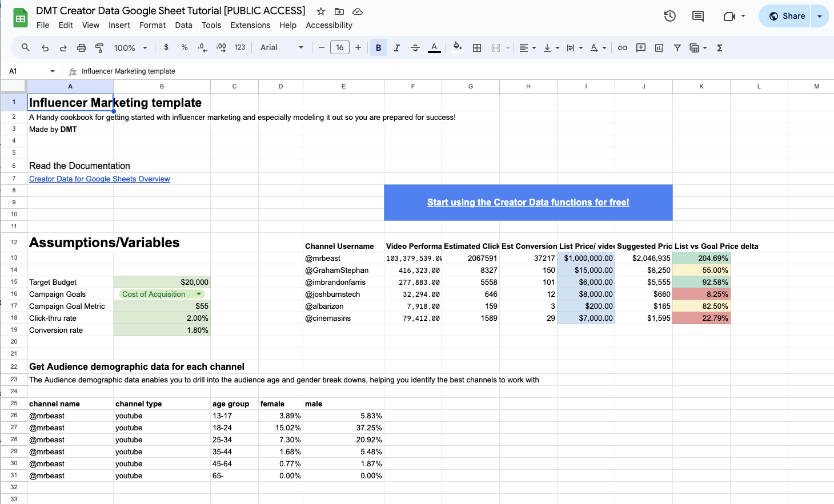Format as percent
The image size is (834, 504).
(x=185, y=47)
